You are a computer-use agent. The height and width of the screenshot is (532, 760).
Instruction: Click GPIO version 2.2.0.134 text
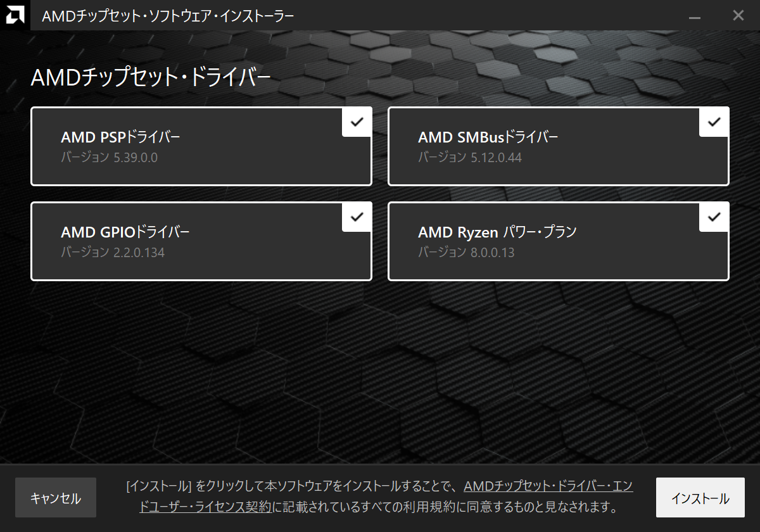pos(113,253)
